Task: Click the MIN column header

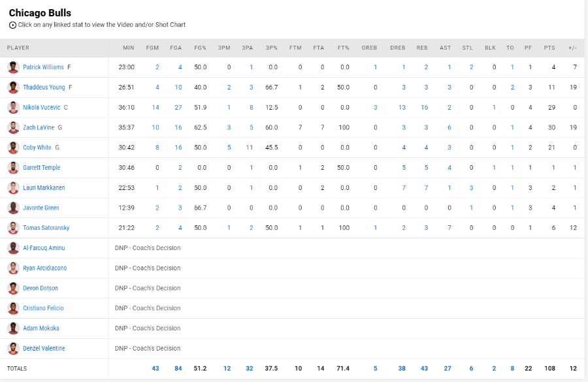Action: point(129,48)
